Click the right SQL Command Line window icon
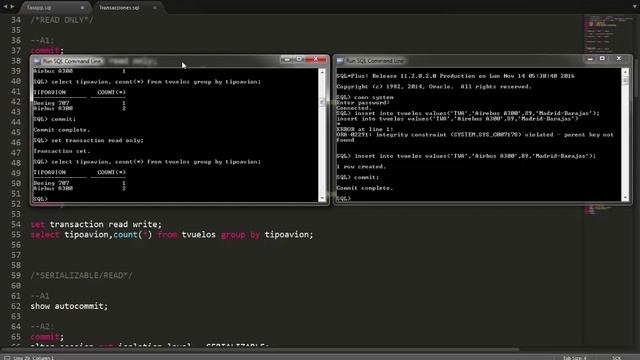The image size is (640, 360). pos(340,61)
